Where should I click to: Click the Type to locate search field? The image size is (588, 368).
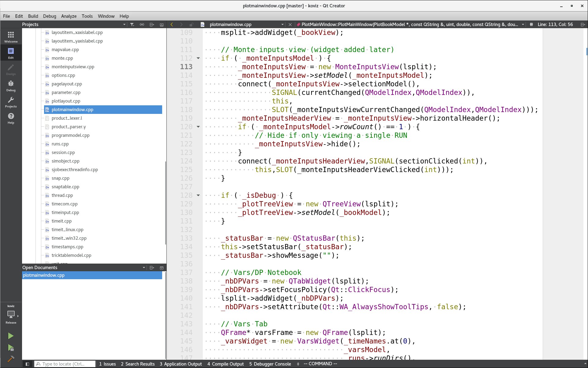pos(65,364)
